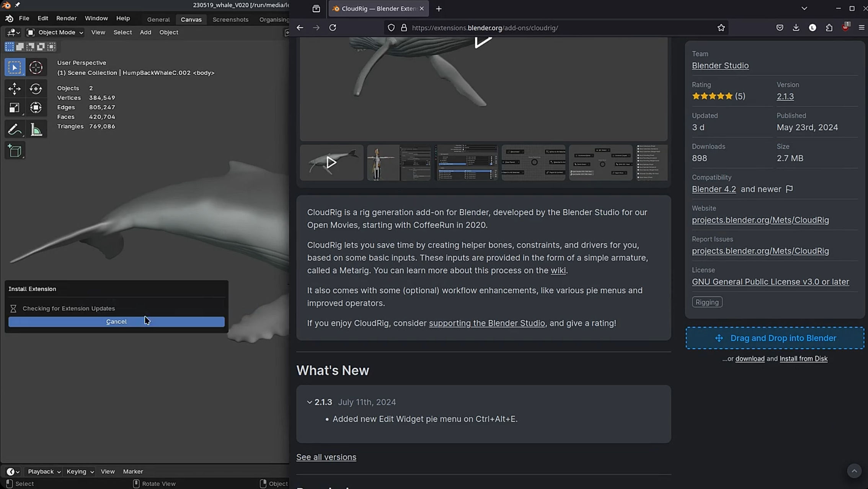
Task: Open the browser extensions puzzle icon
Action: pyautogui.click(x=829, y=28)
